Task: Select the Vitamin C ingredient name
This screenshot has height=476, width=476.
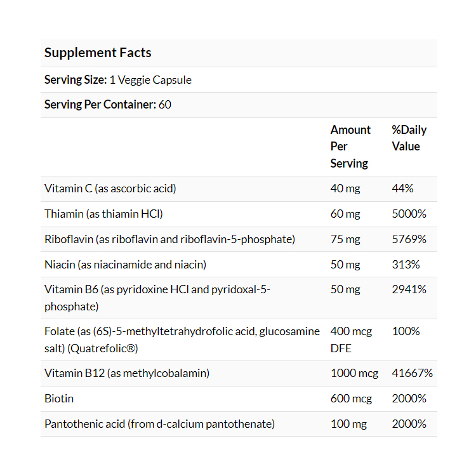Action: pyautogui.click(x=110, y=188)
